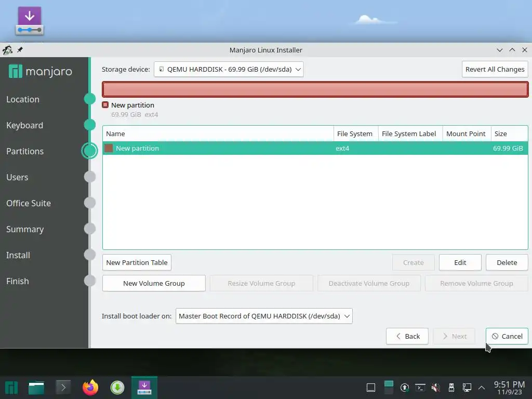
Task: Click the 69.99 GiB size cell
Action: click(508, 148)
